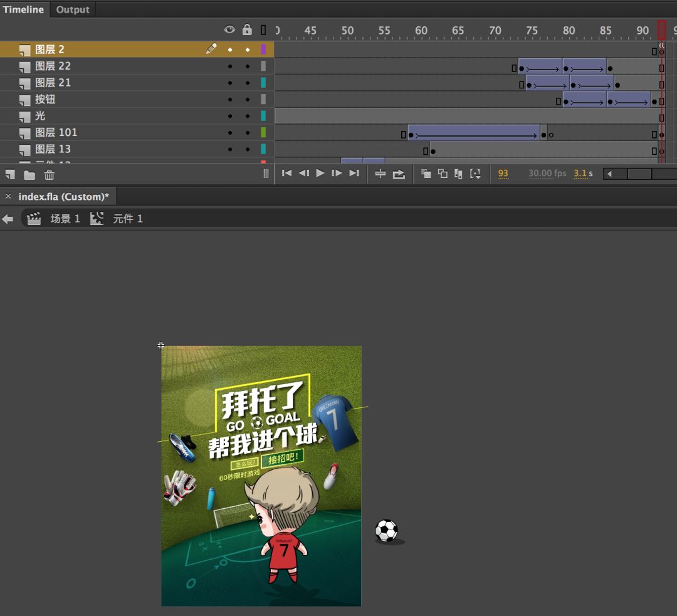Click the 元件 1 symbol breadcrumb
The height and width of the screenshot is (616, 677).
(x=127, y=219)
